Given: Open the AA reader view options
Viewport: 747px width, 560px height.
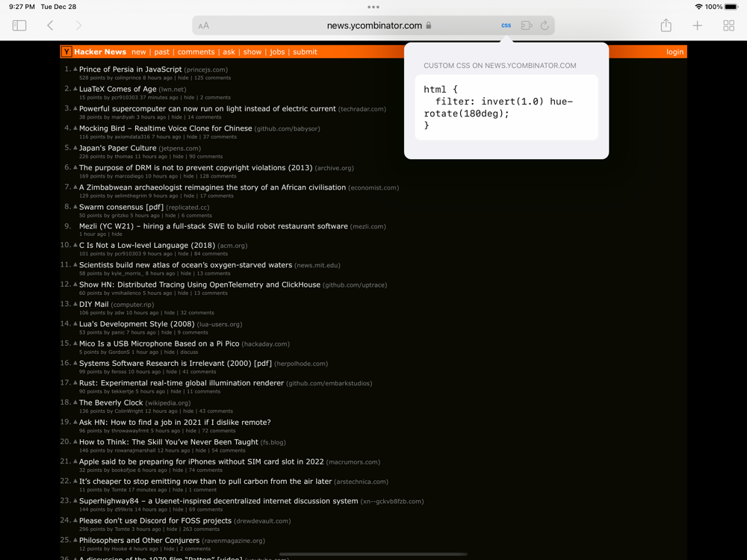Looking at the screenshot, I should 203,25.
